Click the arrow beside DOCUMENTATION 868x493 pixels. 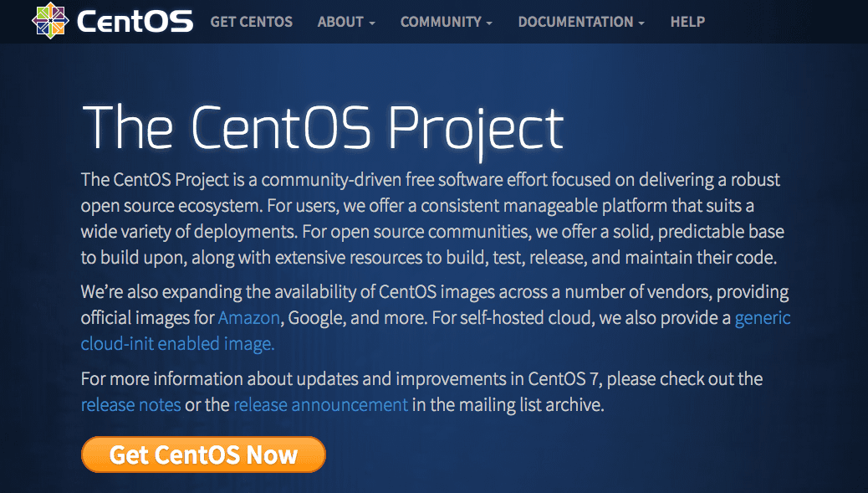(641, 23)
